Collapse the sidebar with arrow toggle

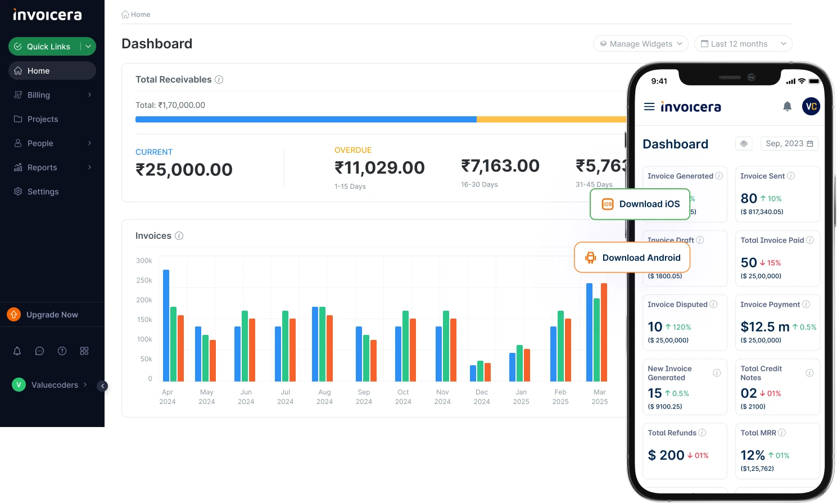click(x=102, y=386)
